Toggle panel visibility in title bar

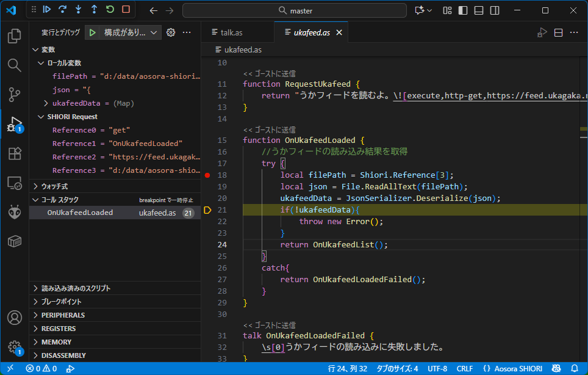(x=479, y=10)
